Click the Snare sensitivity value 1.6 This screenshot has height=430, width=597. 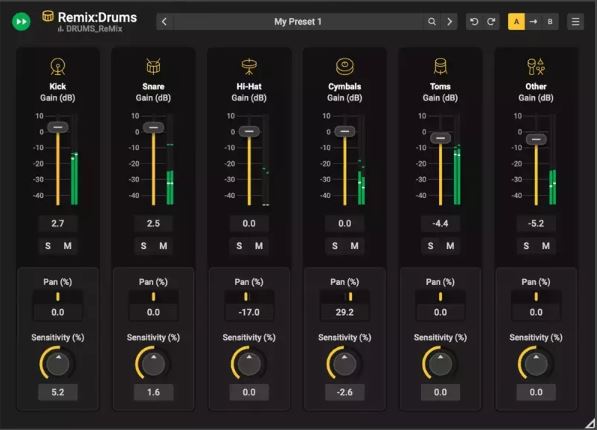(x=153, y=392)
